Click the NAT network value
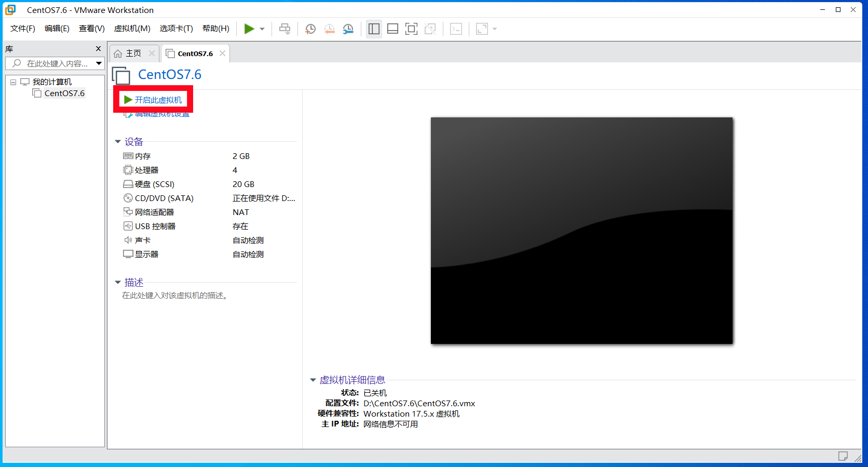 241,212
